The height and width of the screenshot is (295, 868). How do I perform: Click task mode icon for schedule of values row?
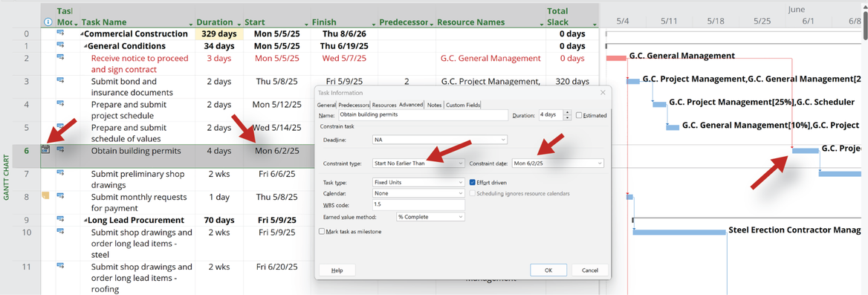(60, 127)
